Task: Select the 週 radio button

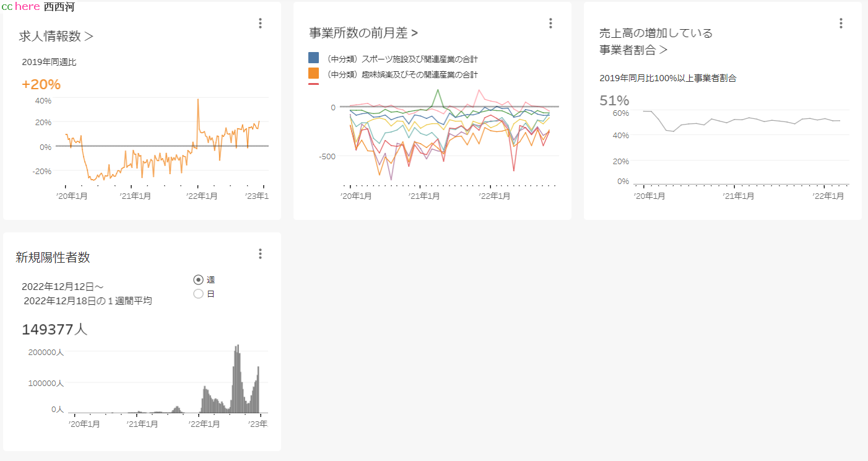Action: [199, 279]
